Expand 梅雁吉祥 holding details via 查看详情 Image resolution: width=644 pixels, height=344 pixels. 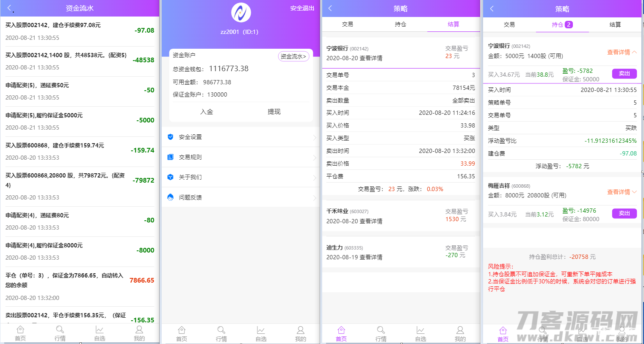click(x=622, y=192)
